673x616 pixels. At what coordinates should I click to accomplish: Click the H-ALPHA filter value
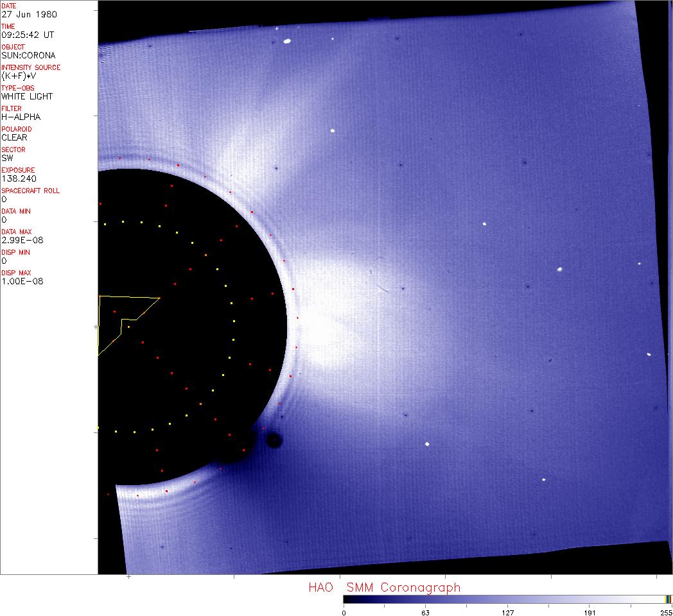(21, 117)
